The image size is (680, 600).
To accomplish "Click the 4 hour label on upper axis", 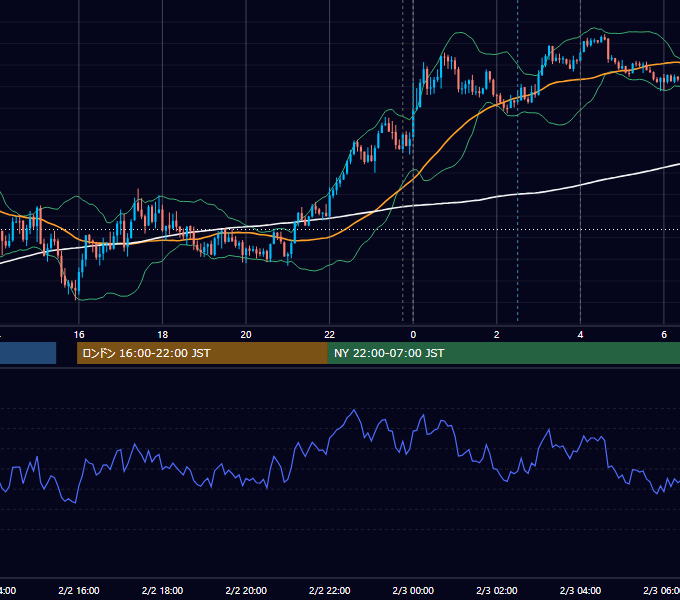I will coord(580,335).
